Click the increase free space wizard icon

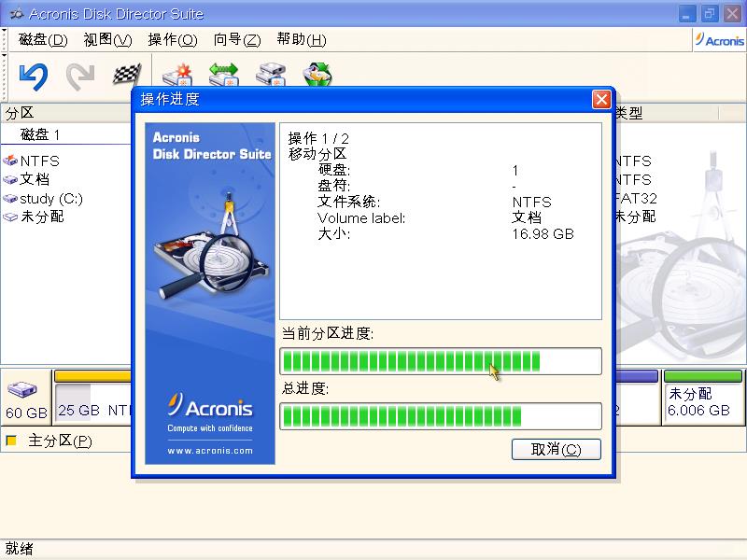223,75
